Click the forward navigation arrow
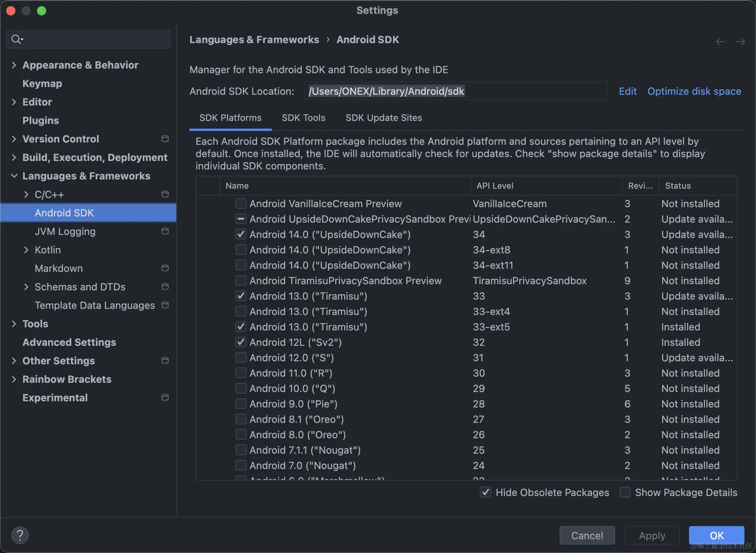756x553 pixels. click(740, 42)
